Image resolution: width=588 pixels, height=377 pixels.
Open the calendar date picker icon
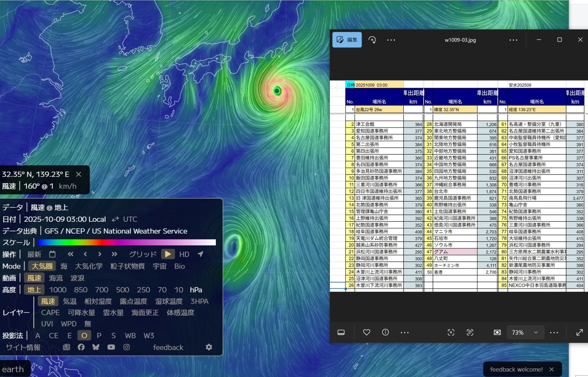click(52, 254)
